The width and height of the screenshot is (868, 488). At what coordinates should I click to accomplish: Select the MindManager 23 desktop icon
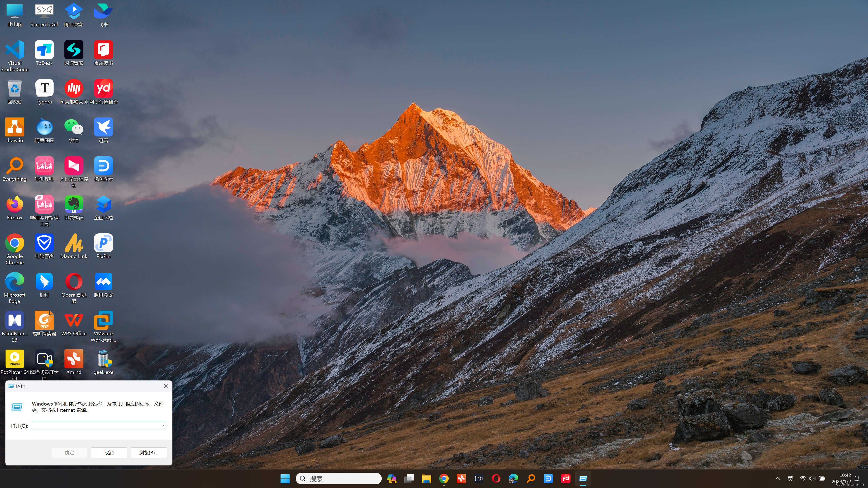pos(14,327)
